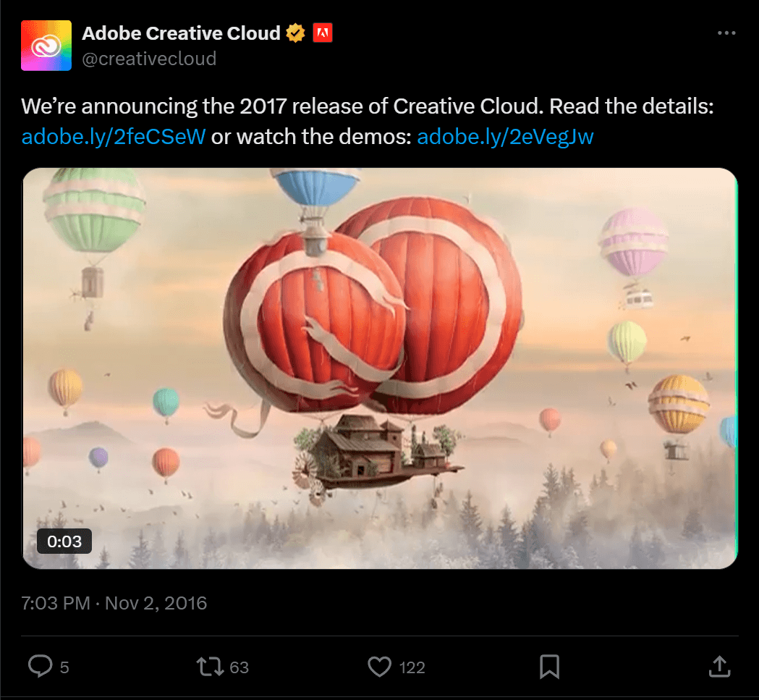The image size is (759, 700).
Task: Click the repost count of 63
Action: pos(239,667)
